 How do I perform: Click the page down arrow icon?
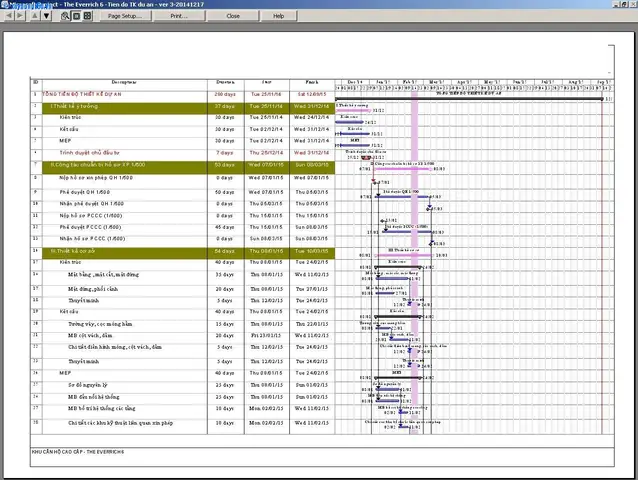click(x=46, y=16)
